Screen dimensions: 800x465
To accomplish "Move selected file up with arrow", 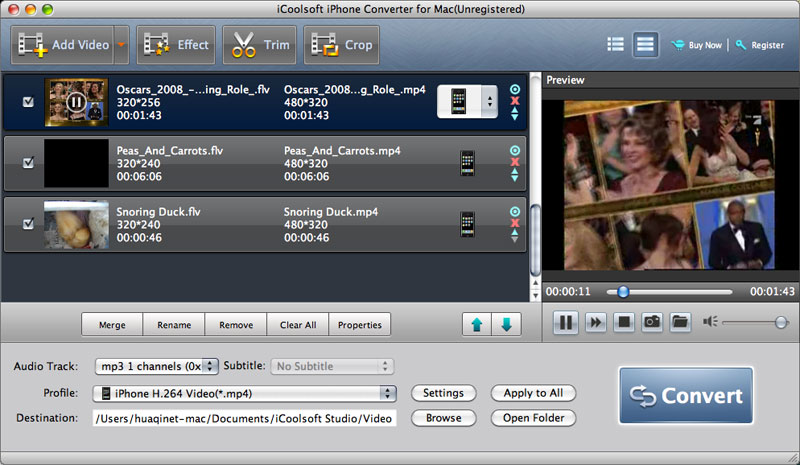I will (x=477, y=325).
